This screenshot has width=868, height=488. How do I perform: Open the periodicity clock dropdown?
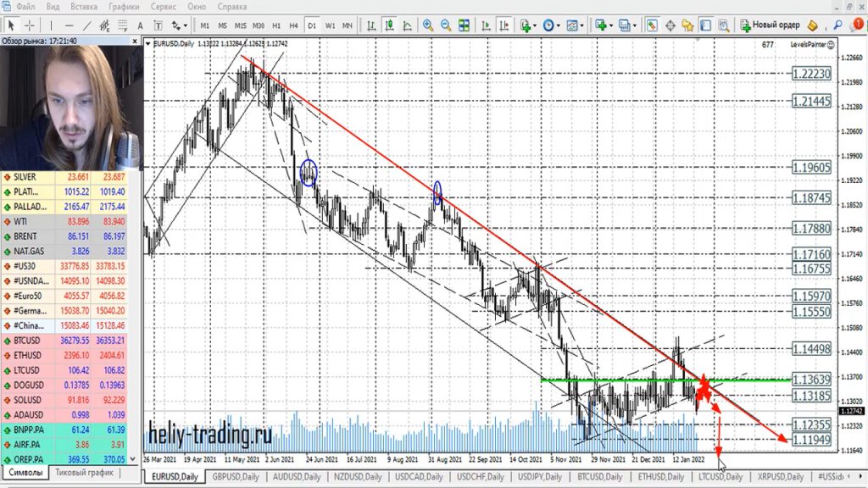tap(557, 25)
